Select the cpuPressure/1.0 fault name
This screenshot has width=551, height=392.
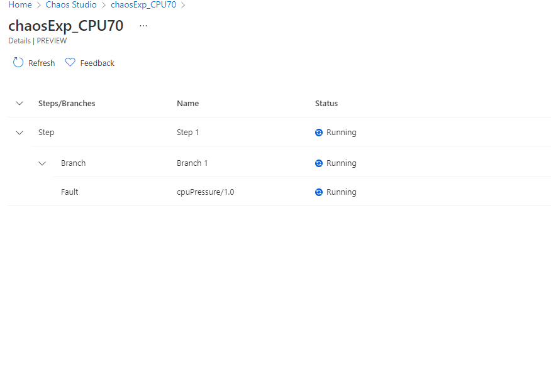205,192
